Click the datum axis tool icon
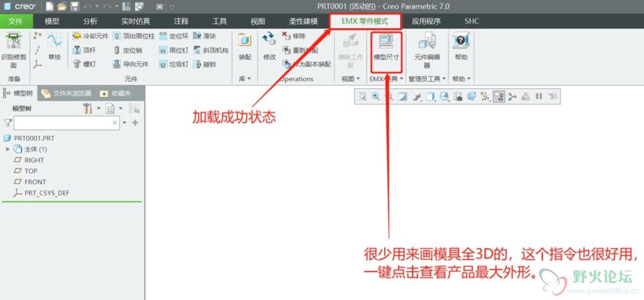This screenshot has width=644, height=300. (38, 50)
